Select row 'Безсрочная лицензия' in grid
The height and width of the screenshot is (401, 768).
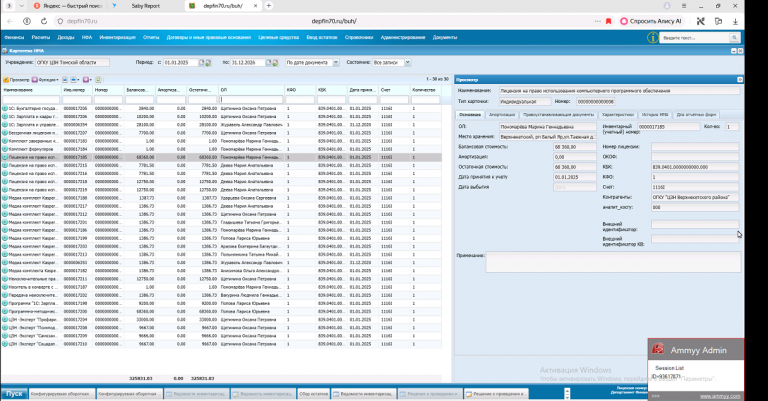[x=221, y=133]
